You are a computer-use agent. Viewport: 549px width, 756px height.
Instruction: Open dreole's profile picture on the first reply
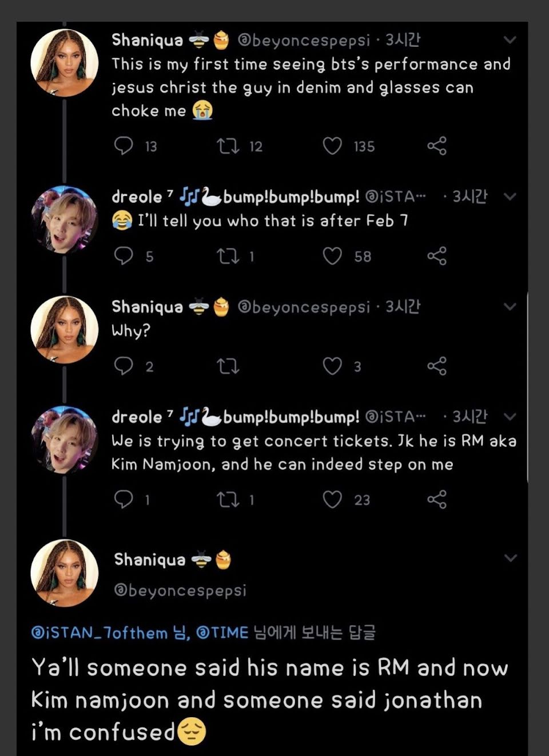click(64, 219)
